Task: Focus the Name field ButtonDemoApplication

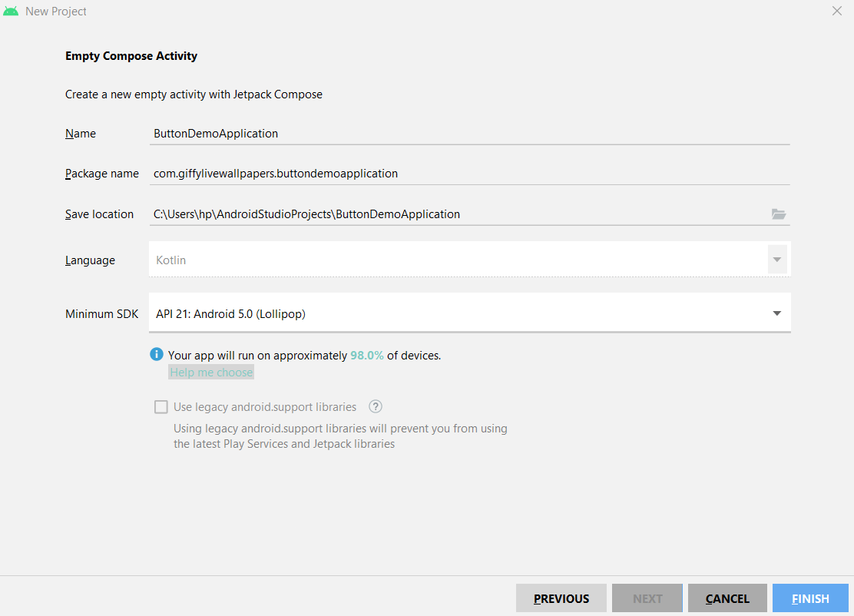Action: tap(469, 134)
